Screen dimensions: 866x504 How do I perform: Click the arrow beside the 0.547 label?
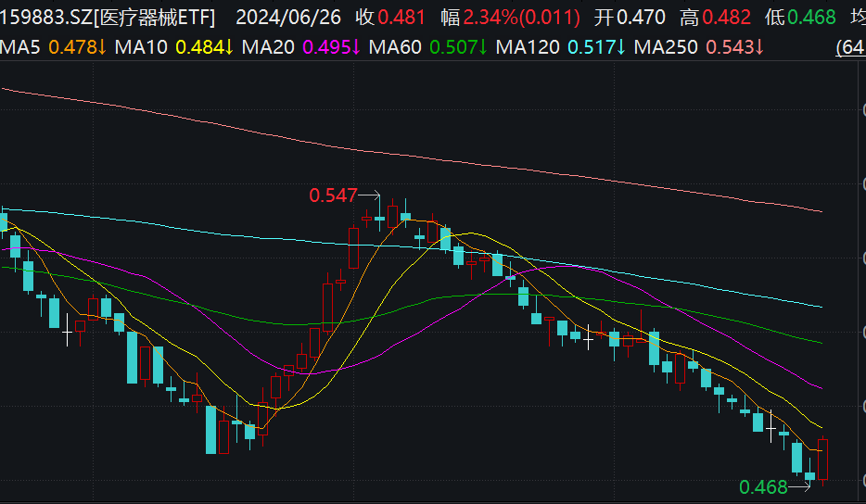pyautogui.click(x=370, y=195)
